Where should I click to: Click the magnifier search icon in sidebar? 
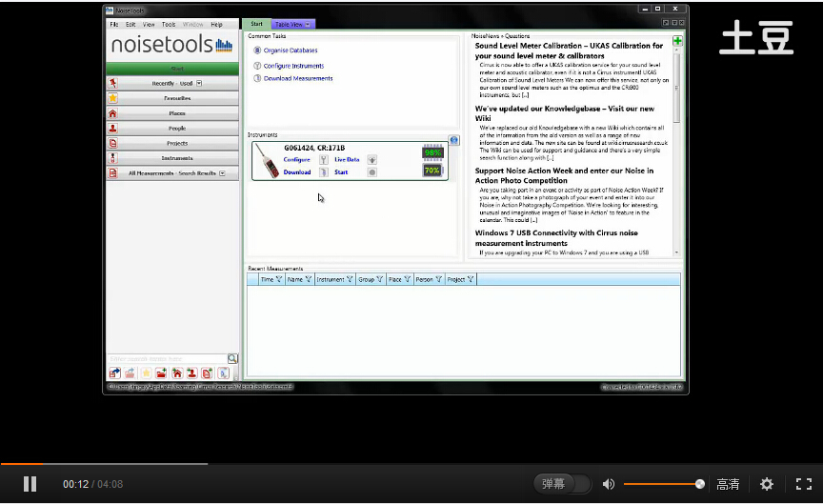pos(232,358)
